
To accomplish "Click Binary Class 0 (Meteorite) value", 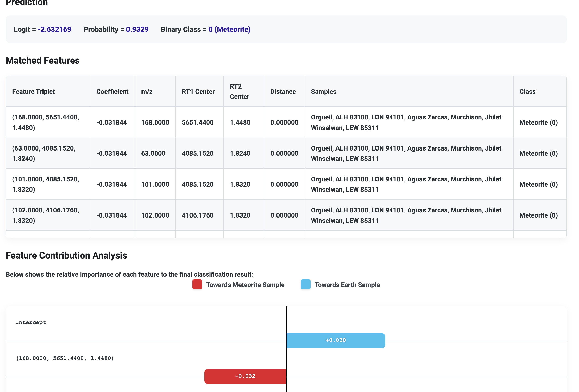I will (230, 29).
